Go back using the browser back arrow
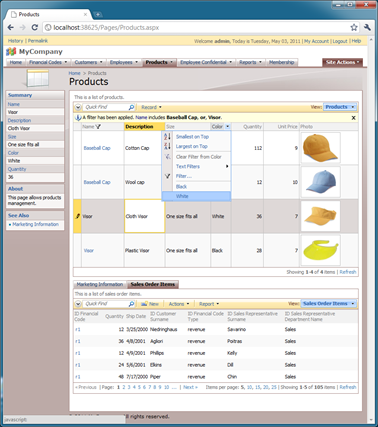Viewport: 378px width, 427px height. (x=11, y=27)
